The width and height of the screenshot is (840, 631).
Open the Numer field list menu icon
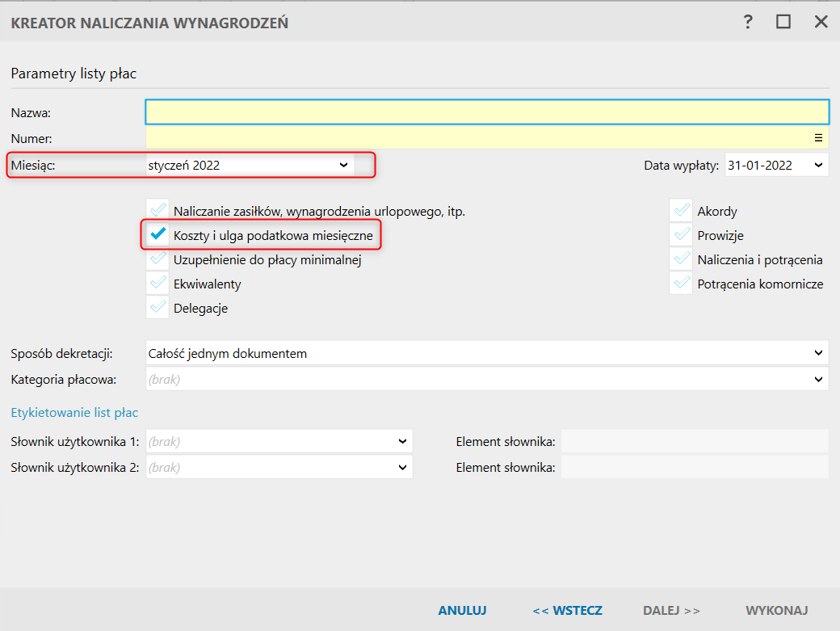817,137
